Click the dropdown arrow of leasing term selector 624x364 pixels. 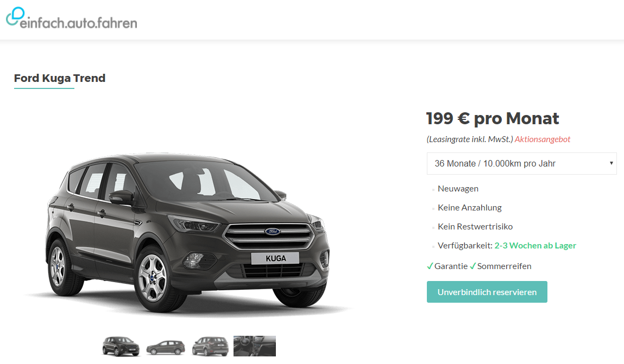[612, 163]
